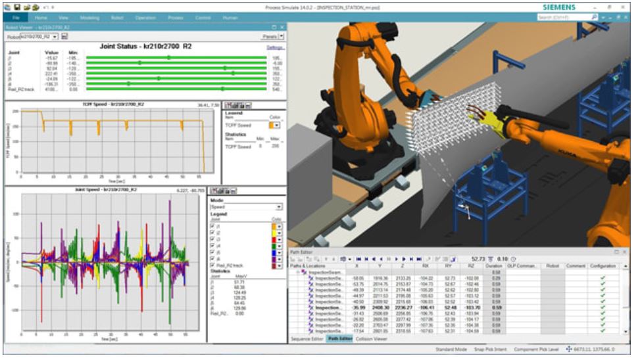This screenshot has width=640, height=364.
Task: Click Standard Mode in the status bar
Action: [x=451, y=350]
